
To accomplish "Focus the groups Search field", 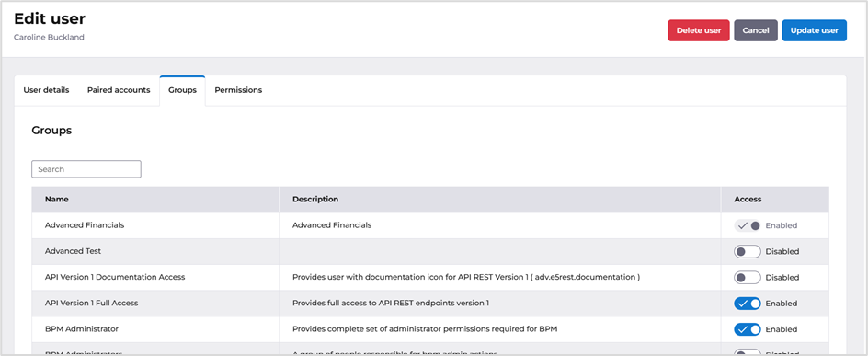I will 86,169.
